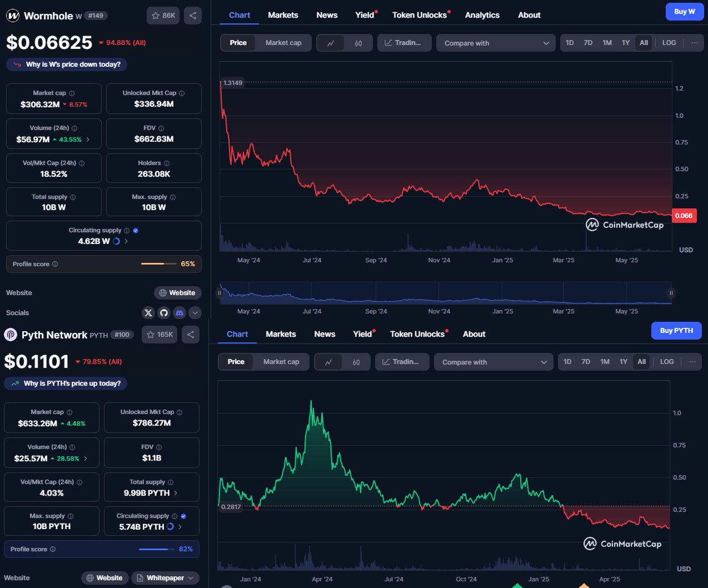Viewport: 708px width, 588px height.
Task: Open Wormhole Discord social icon
Action: click(x=180, y=313)
